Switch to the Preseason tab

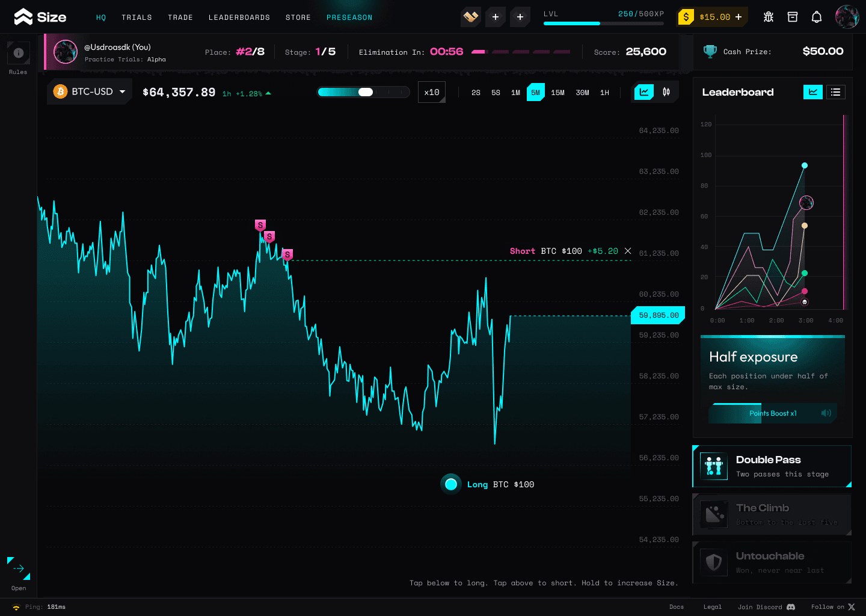coord(349,17)
